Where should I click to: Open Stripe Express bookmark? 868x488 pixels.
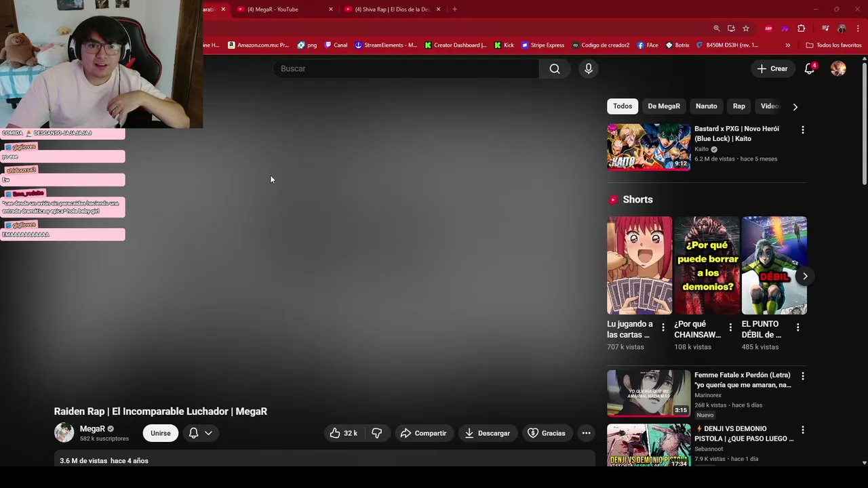point(542,45)
